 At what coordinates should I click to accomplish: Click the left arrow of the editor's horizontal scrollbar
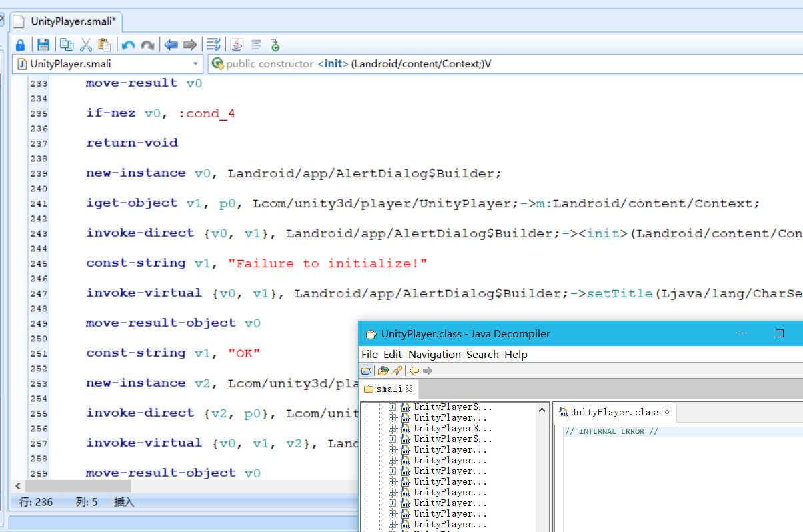click(x=18, y=487)
